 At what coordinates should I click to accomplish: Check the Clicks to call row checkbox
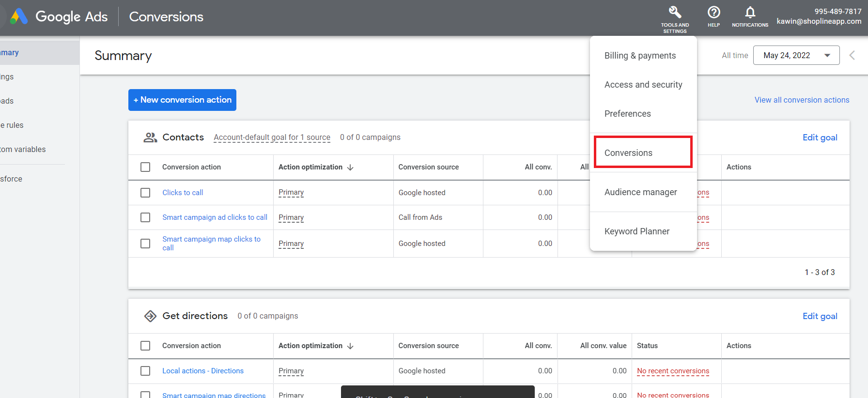coord(145,193)
